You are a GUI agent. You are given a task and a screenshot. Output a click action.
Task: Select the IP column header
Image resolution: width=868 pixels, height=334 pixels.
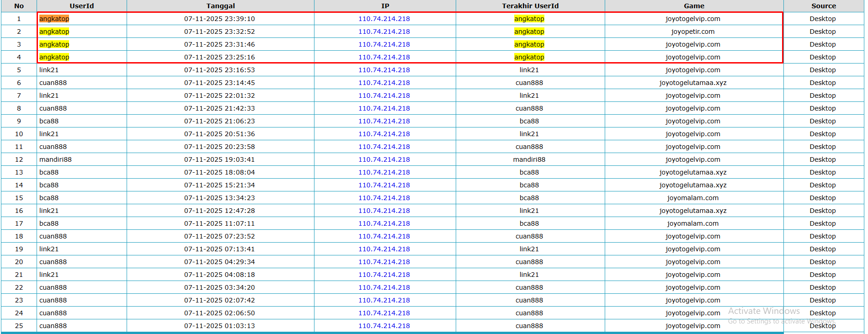coord(385,6)
